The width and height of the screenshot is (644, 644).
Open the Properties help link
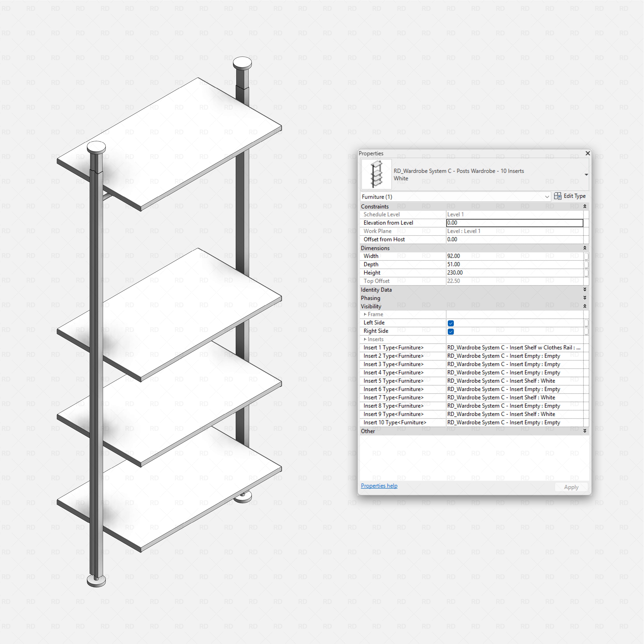[379, 486]
